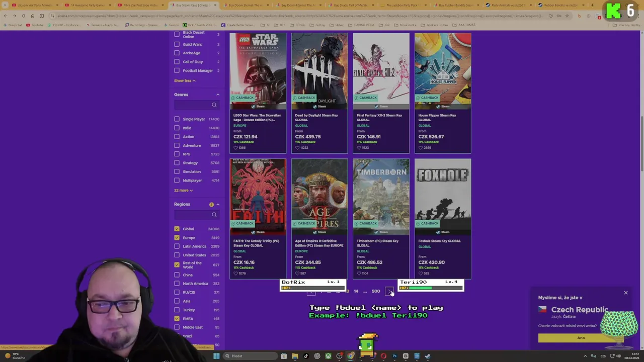Open LEGO Star Wars Skywalker Saga title link
This screenshot has width=644, height=362.
[257, 118]
